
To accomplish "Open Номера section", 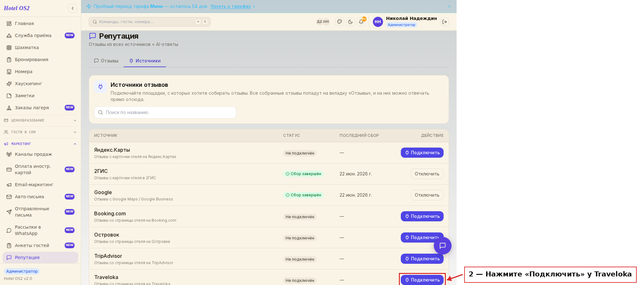I will (x=40, y=72).
